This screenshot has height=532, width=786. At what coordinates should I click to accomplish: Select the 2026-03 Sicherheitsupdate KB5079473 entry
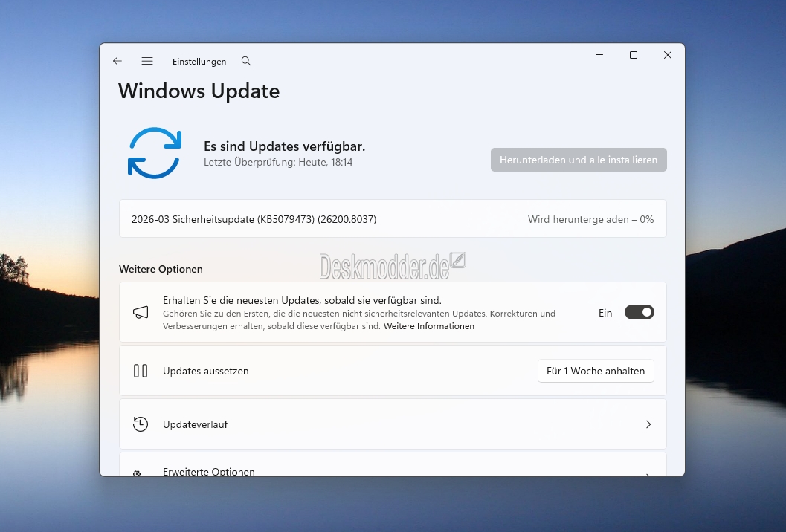(254, 219)
